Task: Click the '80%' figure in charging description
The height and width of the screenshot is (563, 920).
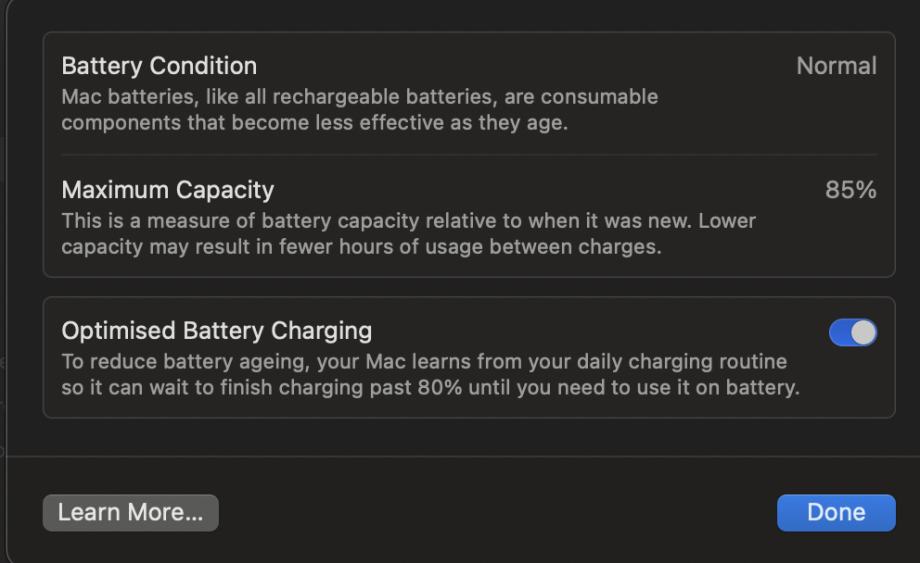Action: [441, 387]
